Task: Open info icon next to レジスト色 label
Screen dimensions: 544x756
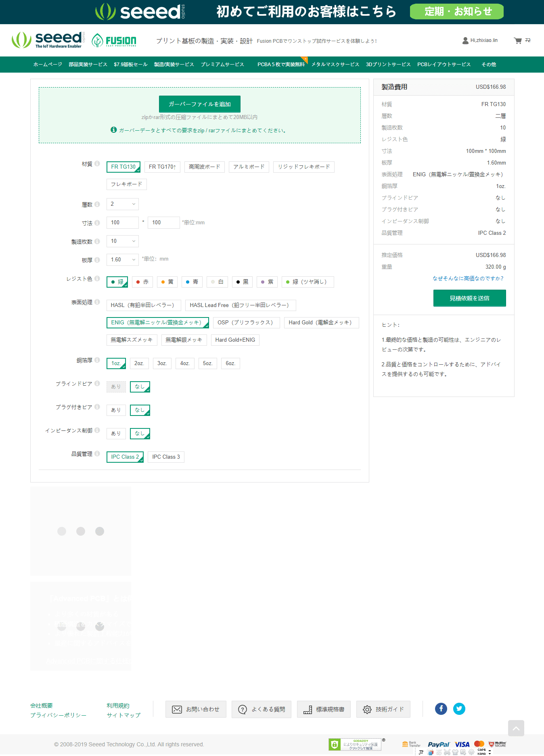Action: point(97,279)
